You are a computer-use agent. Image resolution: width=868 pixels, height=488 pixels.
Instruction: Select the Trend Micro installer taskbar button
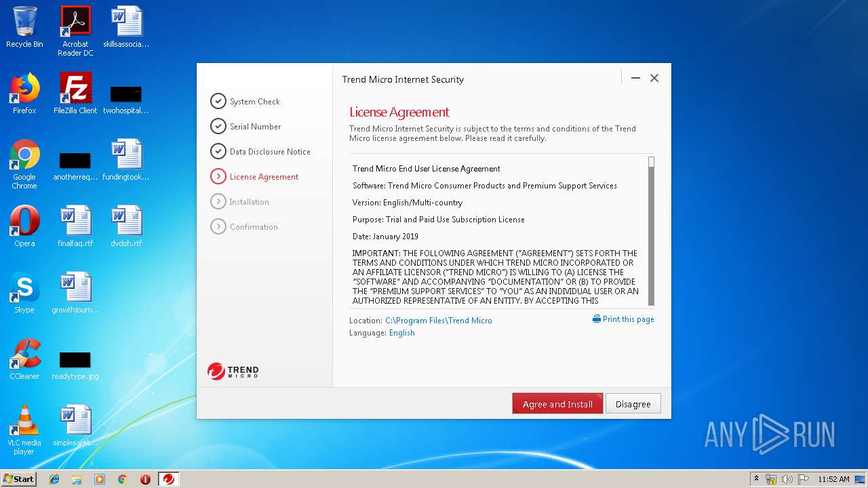click(x=169, y=479)
